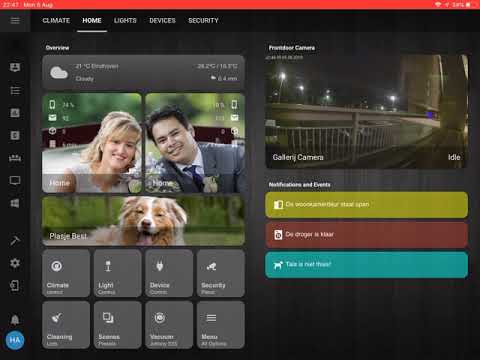The width and height of the screenshot is (480, 360).
Task: Click the dog icon in teal notification
Action: tap(278, 265)
